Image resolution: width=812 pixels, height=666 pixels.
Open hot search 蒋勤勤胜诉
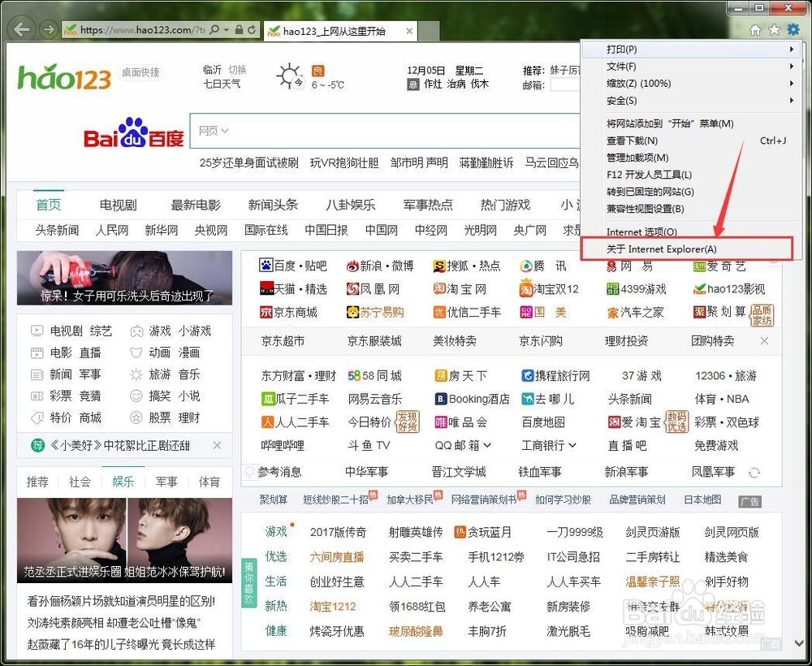[486, 162]
